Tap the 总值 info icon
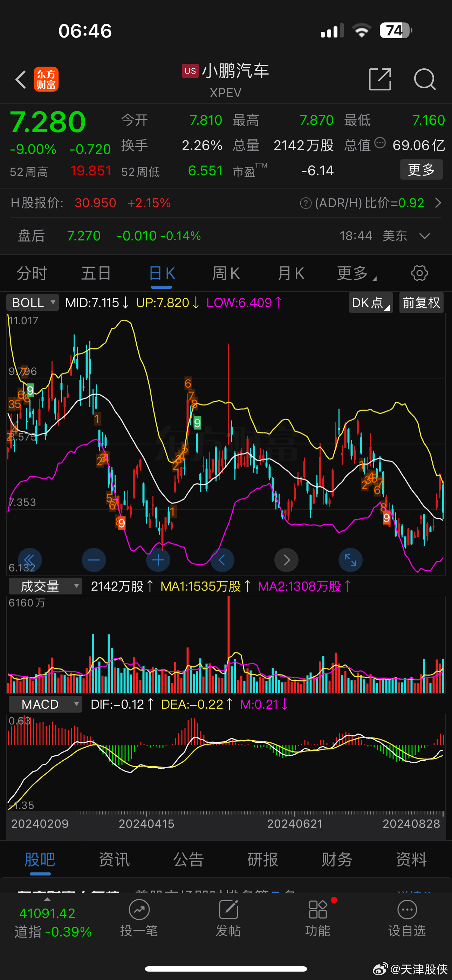The image size is (452, 980). (380, 143)
